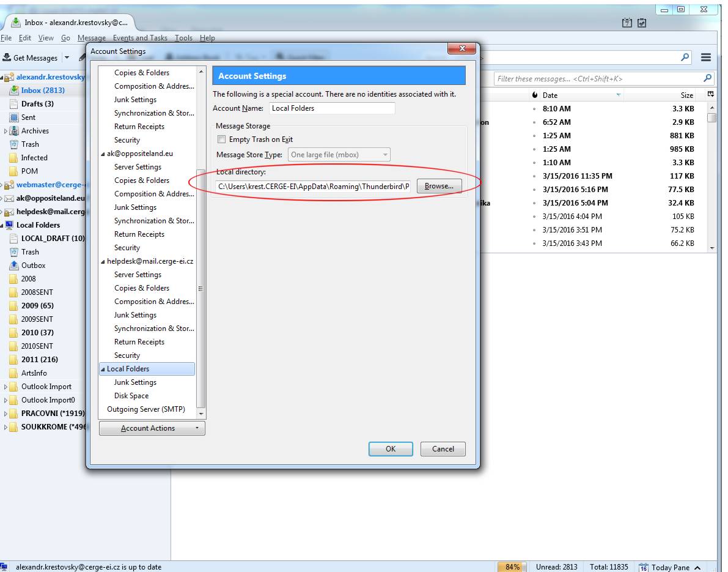The image size is (728, 572).
Task: Click the search magnifier in message filter
Action: pos(707,78)
